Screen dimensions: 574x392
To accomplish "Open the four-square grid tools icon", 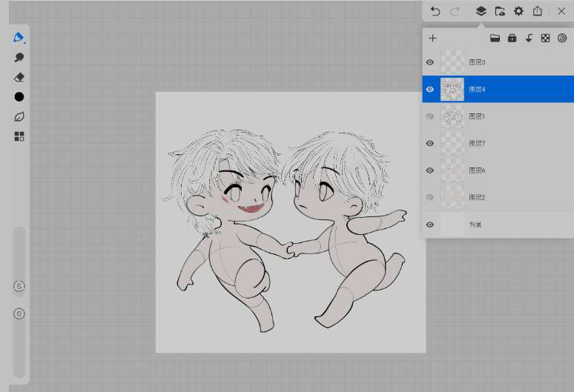I will point(19,136).
